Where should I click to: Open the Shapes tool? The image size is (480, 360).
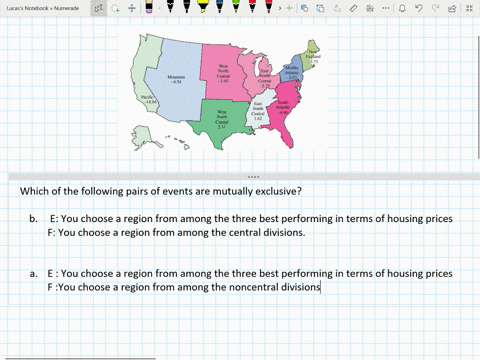click(304, 8)
